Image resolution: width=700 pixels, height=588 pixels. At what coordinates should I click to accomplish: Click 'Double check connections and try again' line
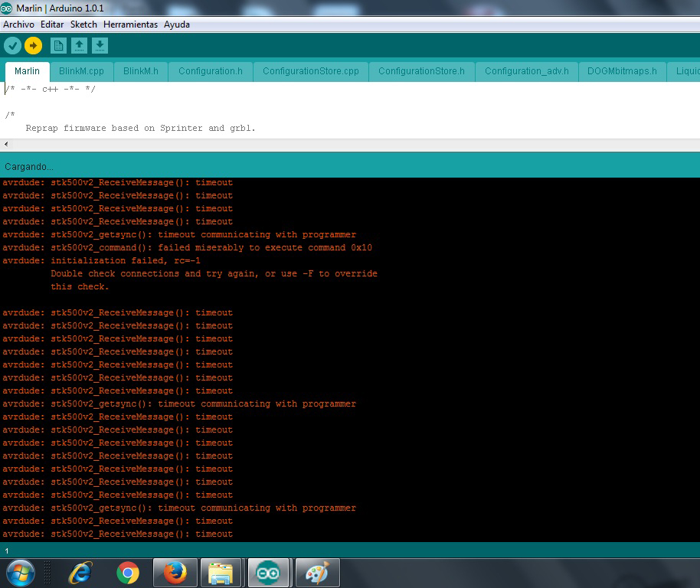coord(214,273)
